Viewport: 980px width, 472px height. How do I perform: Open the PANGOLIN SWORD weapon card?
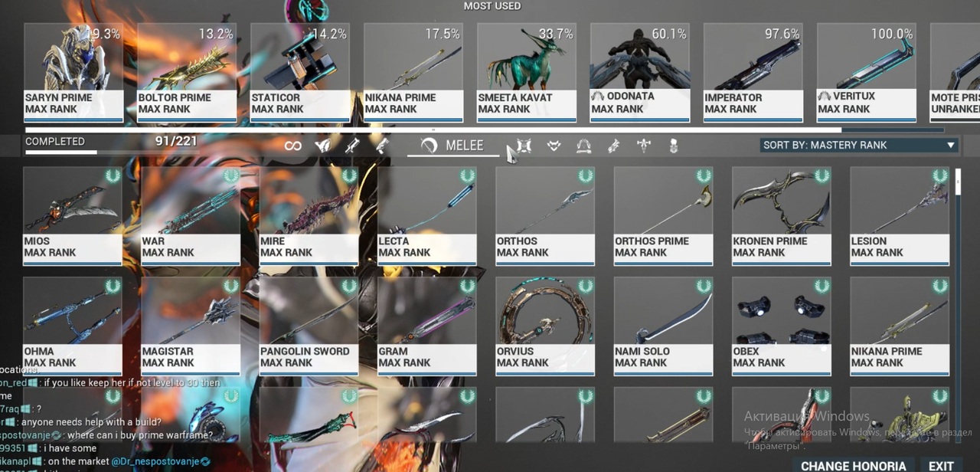coord(309,326)
